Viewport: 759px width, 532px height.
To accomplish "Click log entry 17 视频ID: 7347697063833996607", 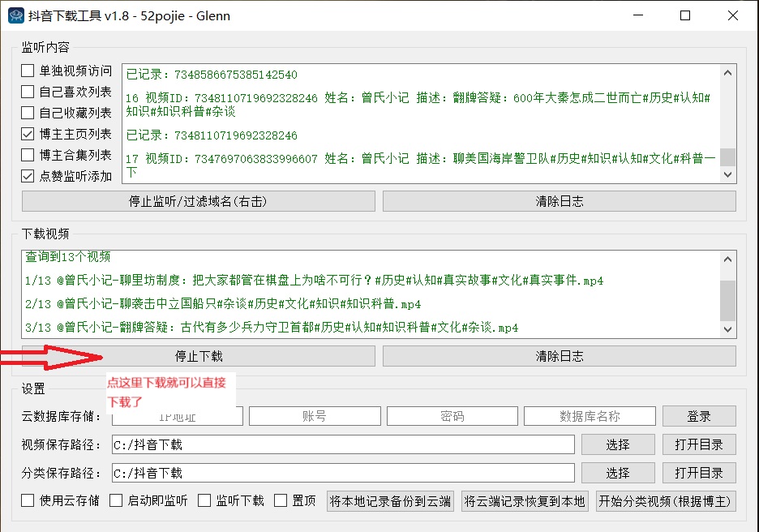I will point(420,165).
